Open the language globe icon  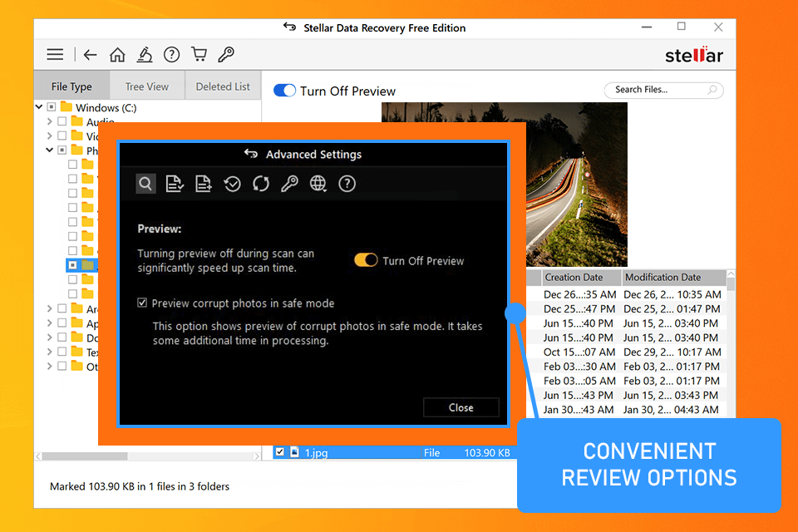pyautogui.click(x=318, y=183)
